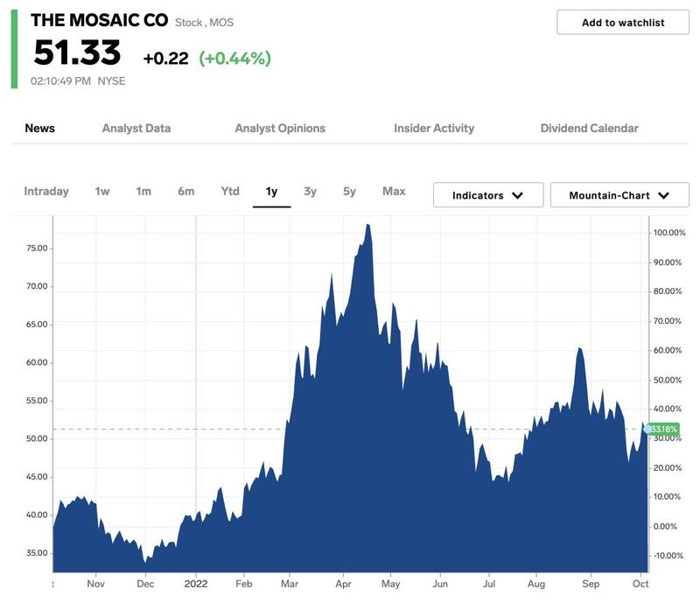Screen dimensions: 700x610
Task: Click the 60.00 price axis label
Action: click(37, 362)
